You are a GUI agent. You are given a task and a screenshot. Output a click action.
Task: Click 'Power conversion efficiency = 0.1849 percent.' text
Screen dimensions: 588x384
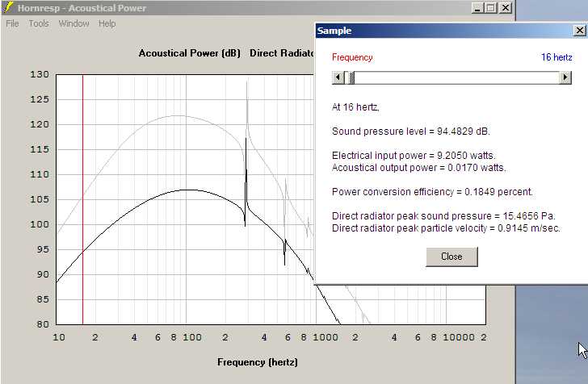tap(432, 192)
